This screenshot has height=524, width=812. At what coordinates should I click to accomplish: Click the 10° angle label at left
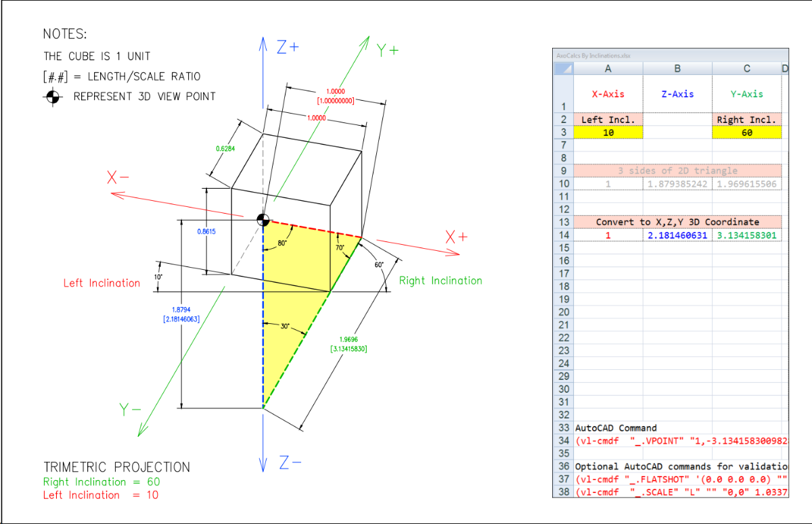pyautogui.click(x=159, y=277)
